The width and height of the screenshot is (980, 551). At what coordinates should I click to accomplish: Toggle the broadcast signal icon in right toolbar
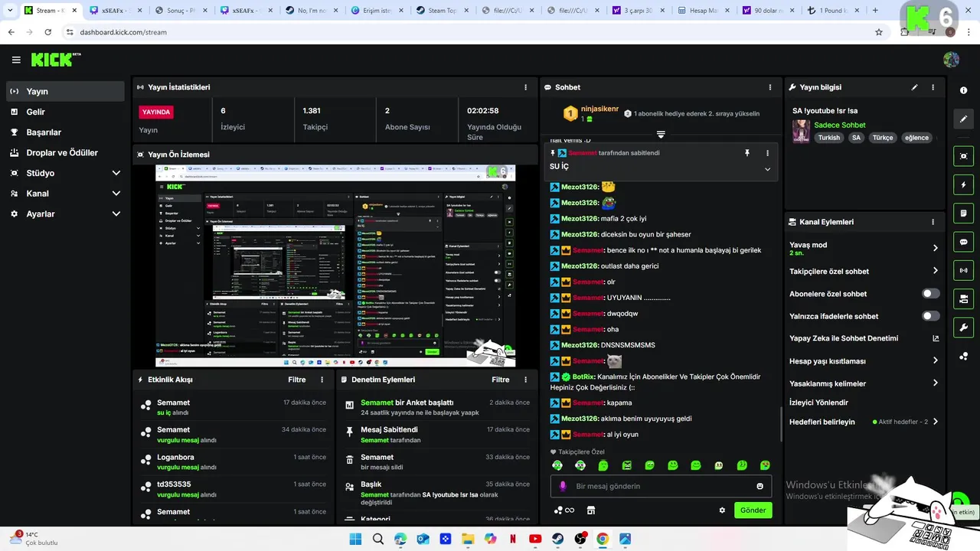point(963,270)
